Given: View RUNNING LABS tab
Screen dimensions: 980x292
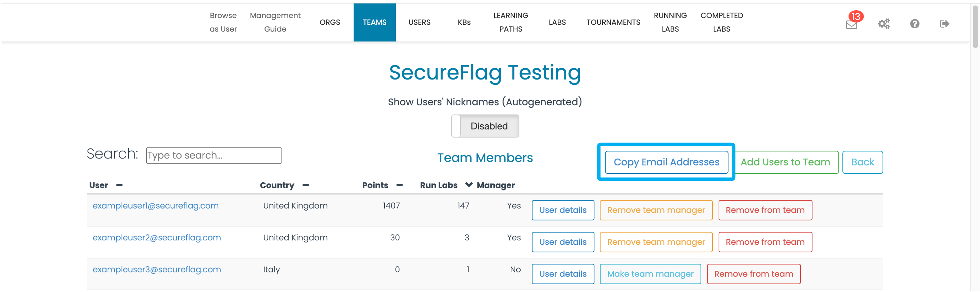Looking at the screenshot, I should click(x=670, y=22).
